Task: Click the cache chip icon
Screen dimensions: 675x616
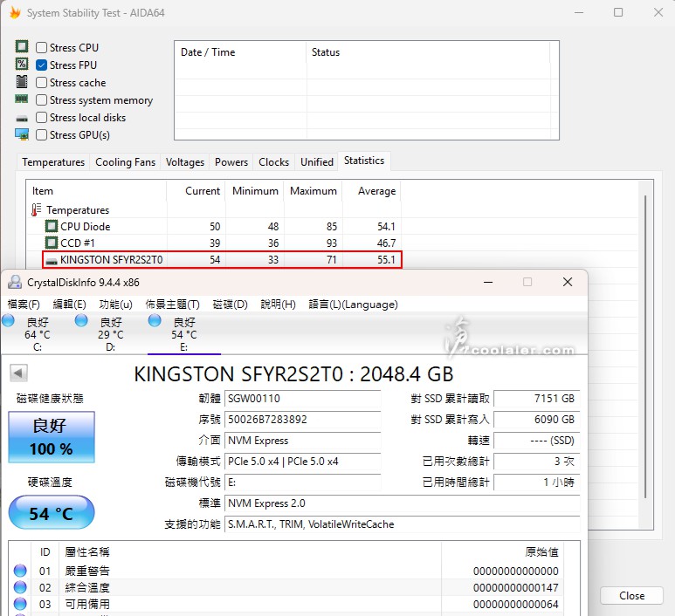Action: (x=22, y=81)
